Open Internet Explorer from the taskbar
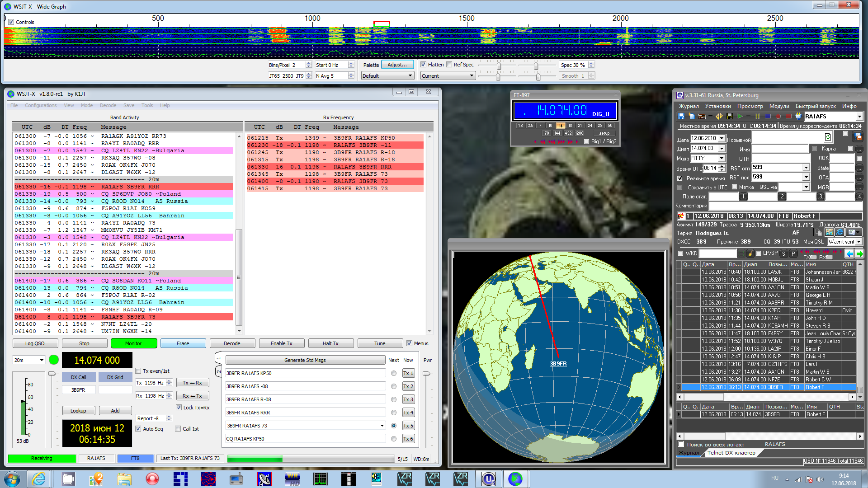868x488 pixels. click(39, 479)
